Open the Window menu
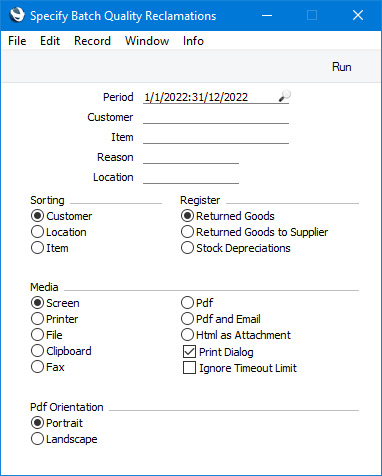Viewport: 382px width, 476px height. click(147, 41)
